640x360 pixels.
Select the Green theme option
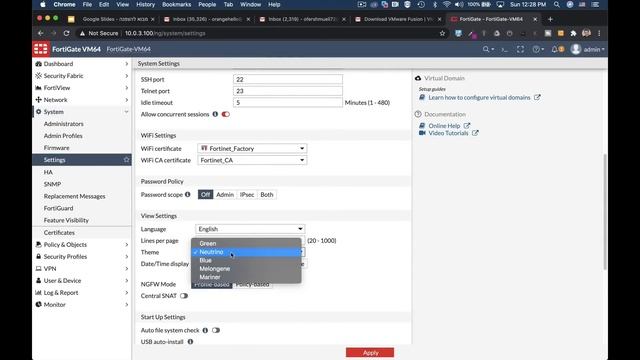(246, 243)
